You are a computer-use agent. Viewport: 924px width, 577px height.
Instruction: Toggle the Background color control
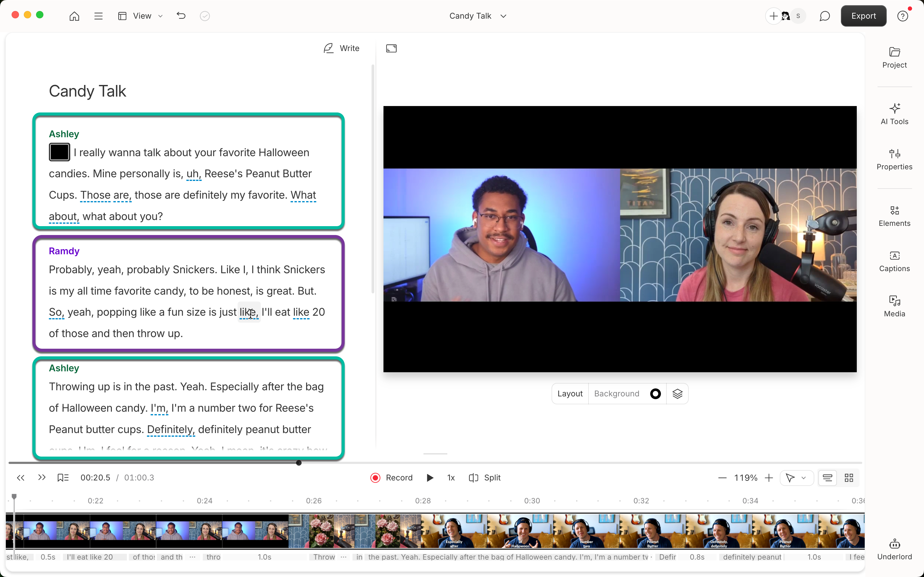coord(655,393)
